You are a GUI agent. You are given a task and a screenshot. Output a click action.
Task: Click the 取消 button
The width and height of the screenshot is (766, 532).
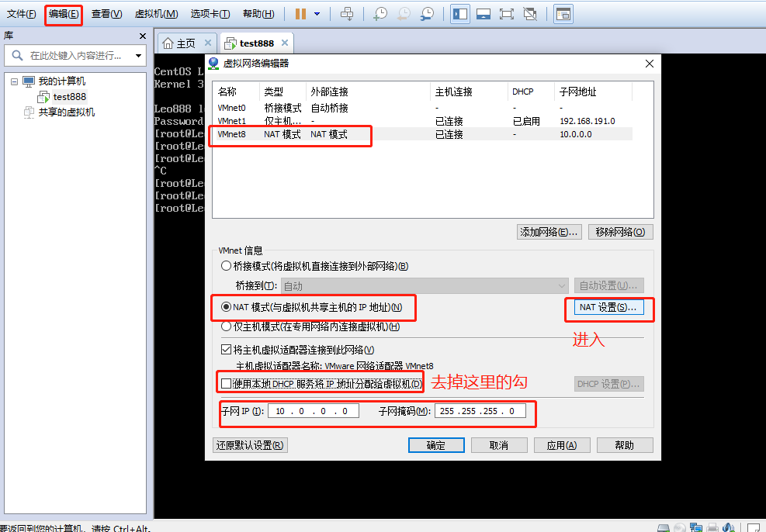click(x=499, y=445)
